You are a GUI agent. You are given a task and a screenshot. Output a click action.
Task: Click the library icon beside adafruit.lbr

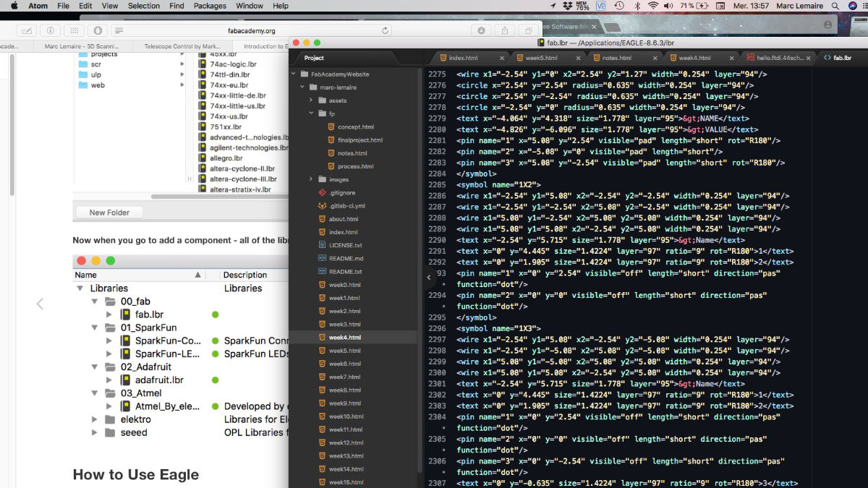click(125, 380)
